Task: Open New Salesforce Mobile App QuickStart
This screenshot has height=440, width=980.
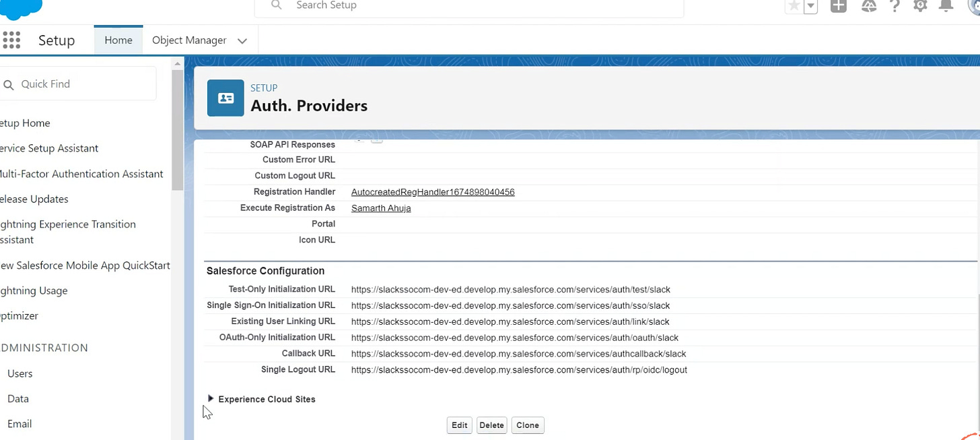Action: 85,265
